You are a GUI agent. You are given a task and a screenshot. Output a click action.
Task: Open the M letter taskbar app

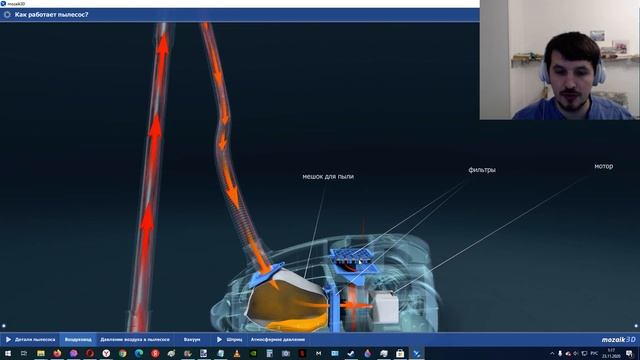(318, 353)
